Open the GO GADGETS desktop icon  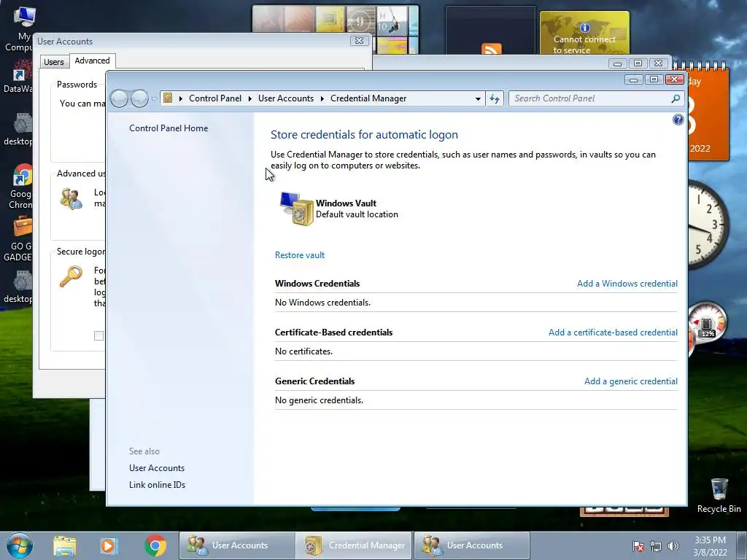point(19,238)
